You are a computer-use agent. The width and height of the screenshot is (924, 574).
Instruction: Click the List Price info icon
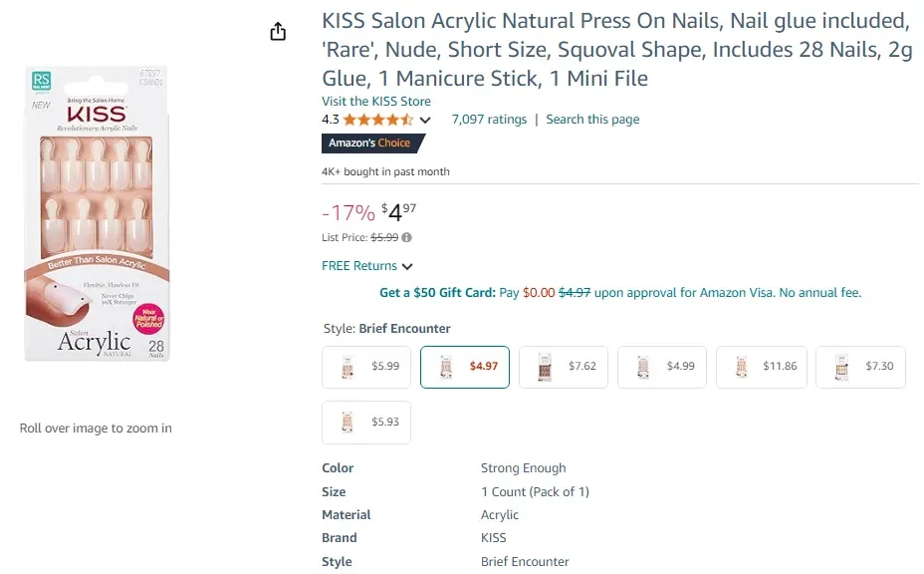(407, 237)
